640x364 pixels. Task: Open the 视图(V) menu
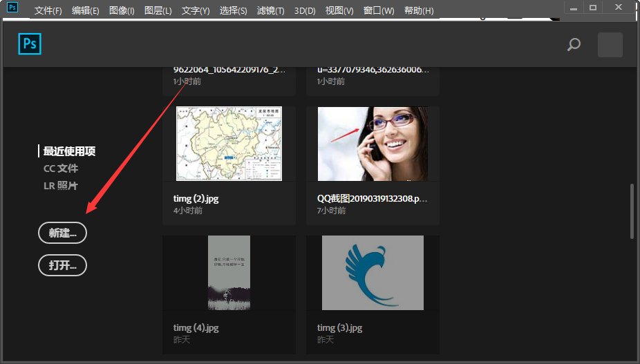click(339, 10)
